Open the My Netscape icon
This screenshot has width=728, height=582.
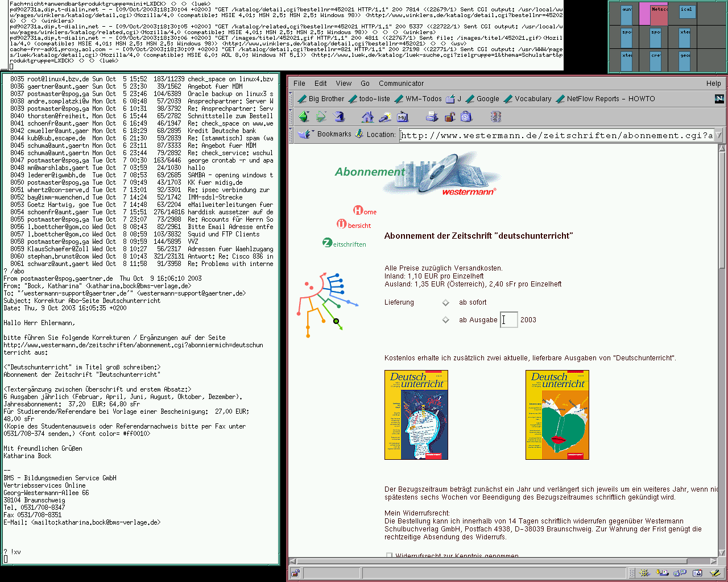[403, 117]
